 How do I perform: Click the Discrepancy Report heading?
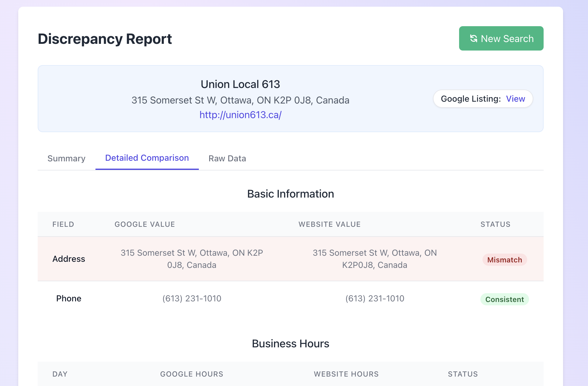(105, 39)
